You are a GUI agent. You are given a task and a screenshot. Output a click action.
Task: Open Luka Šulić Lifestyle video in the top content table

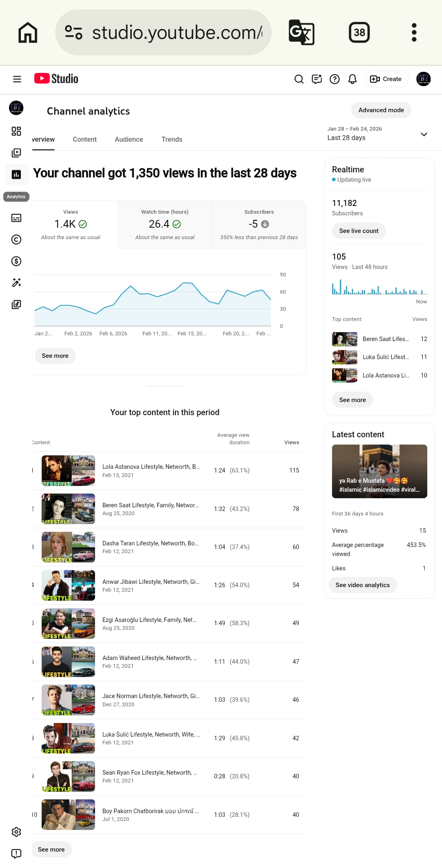[151, 735]
